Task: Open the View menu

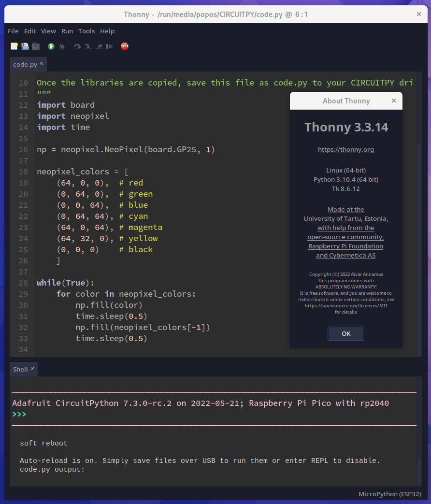Action: 48,31
